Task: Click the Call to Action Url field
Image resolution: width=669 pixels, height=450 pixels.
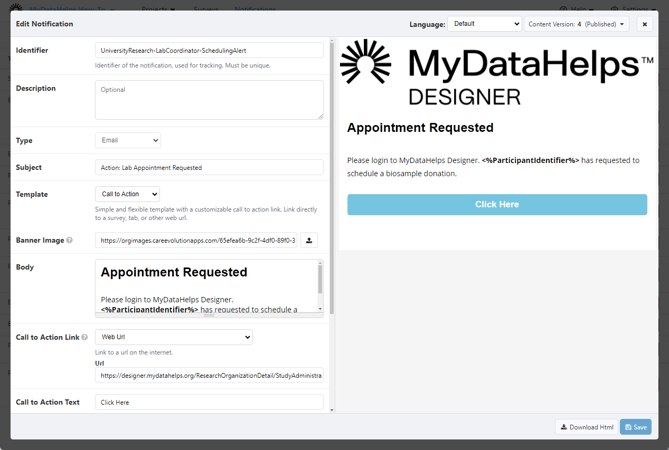Action: coord(209,376)
